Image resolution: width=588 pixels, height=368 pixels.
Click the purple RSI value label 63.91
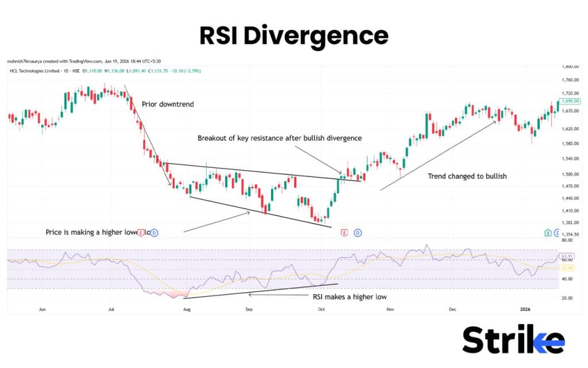[567, 256]
